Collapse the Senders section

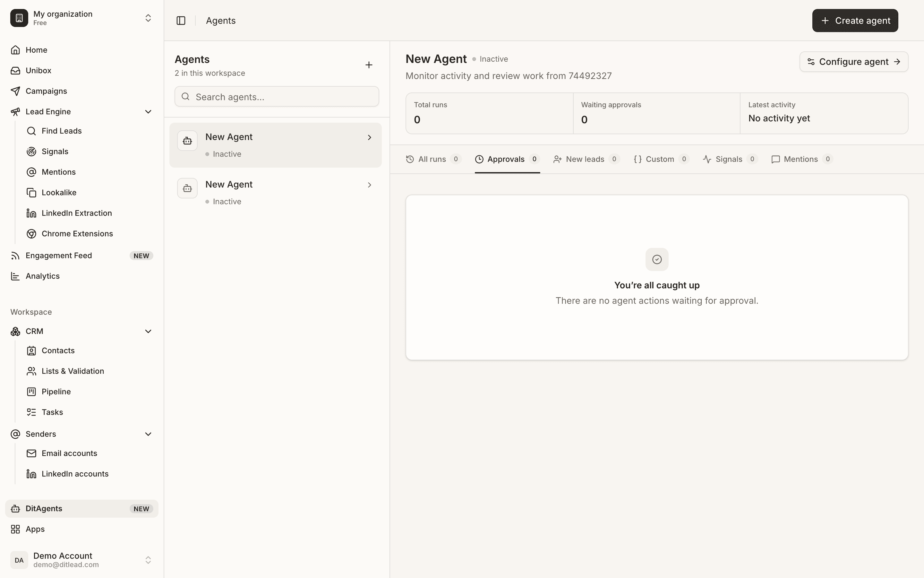tap(148, 434)
